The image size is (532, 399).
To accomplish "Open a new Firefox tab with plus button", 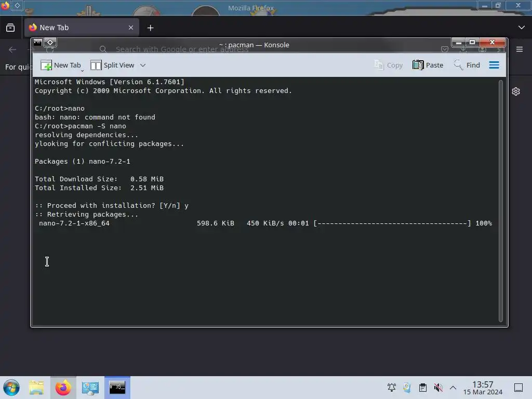I will point(150,28).
